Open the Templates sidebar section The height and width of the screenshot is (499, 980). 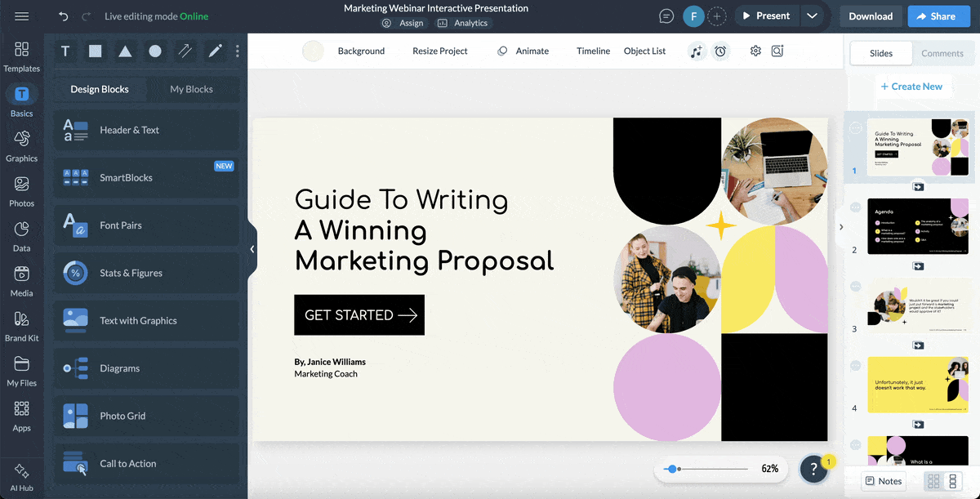point(22,57)
